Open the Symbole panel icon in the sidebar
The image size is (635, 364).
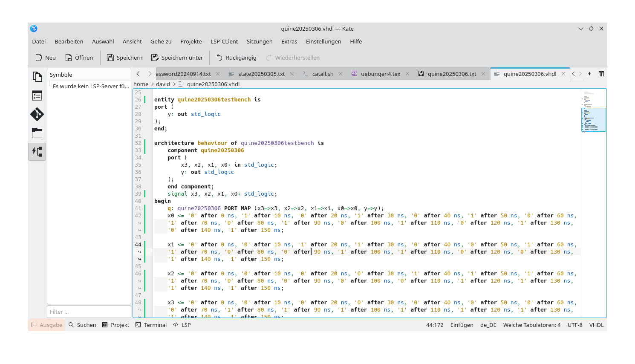tap(37, 95)
